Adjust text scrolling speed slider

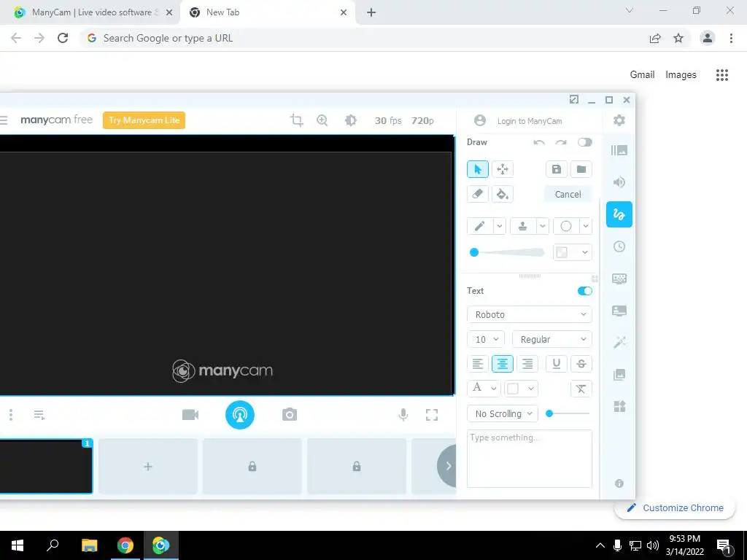coord(568,413)
